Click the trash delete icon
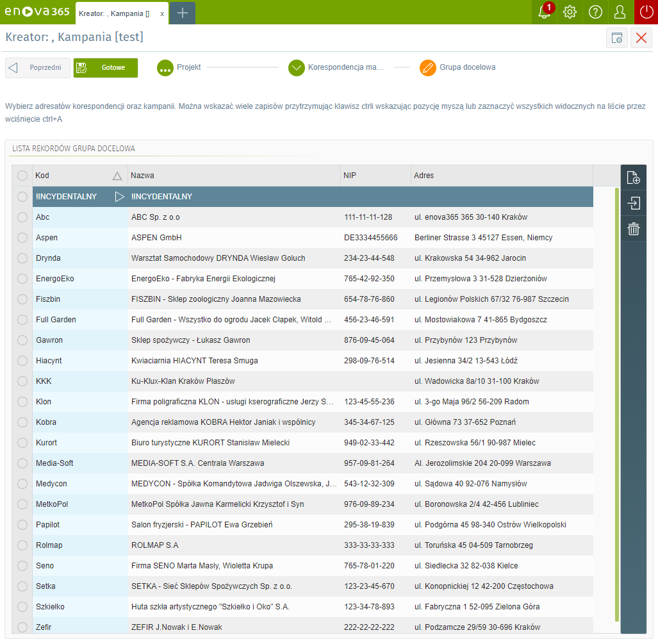The image size is (658, 644). [633, 229]
